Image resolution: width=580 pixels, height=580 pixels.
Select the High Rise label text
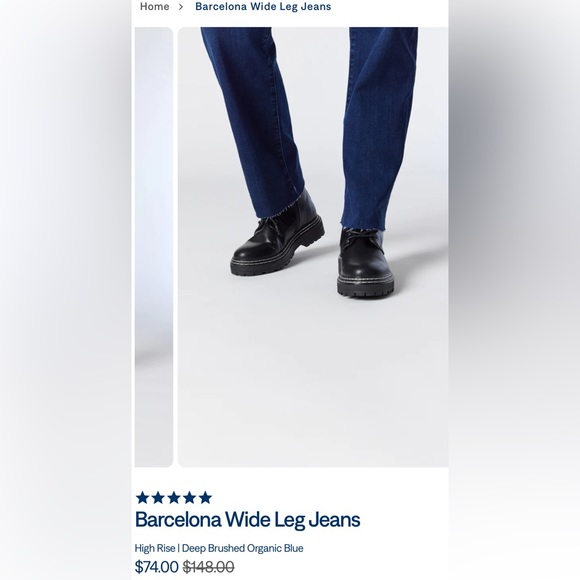coord(155,548)
